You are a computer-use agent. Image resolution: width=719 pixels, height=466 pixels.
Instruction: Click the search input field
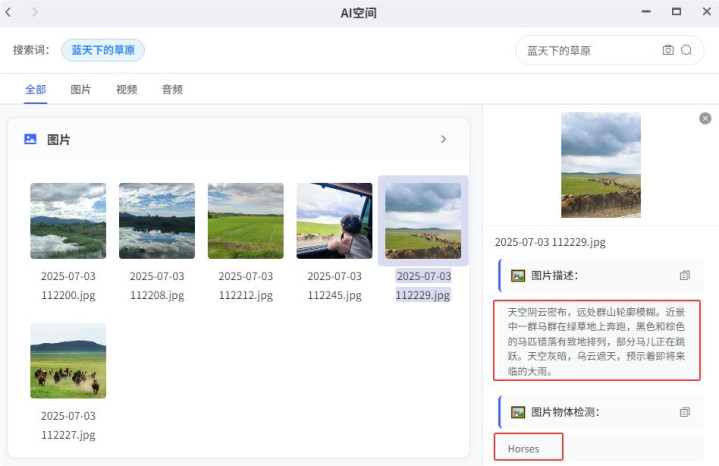click(x=590, y=50)
